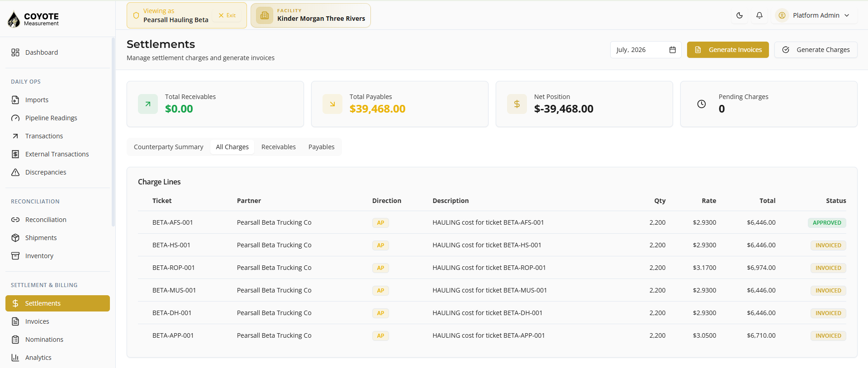Viewport: 868px width, 368px height.
Task: Click calendar icon in month field
Action: [673, 50]
